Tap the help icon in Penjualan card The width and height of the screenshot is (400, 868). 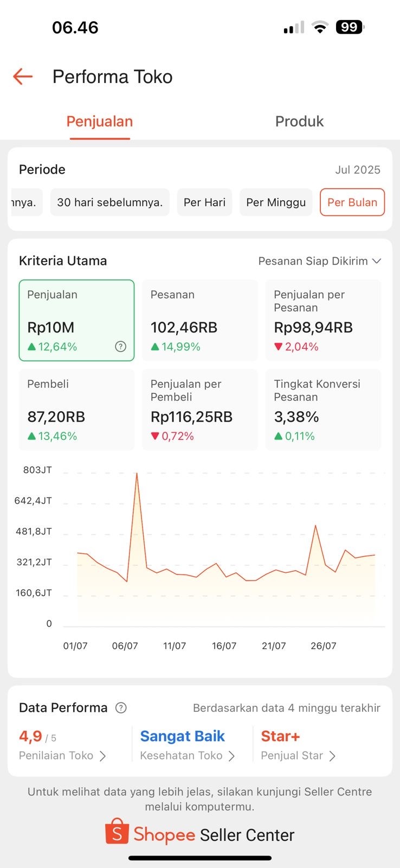121,347
